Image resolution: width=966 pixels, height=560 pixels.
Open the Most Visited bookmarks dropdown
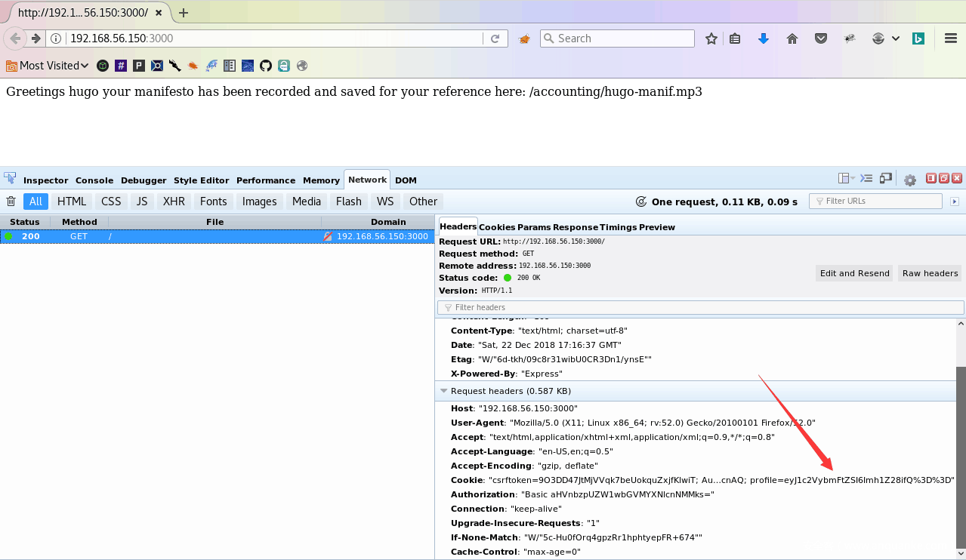48,66
